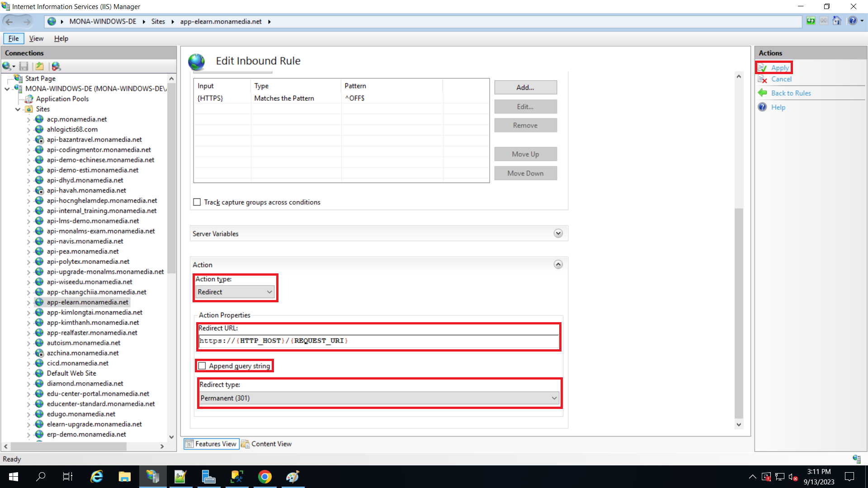Collapse the MONA-WINDOWS-DE server node
The height and width of the screenshot is (488, 868).
click(x=7, y=89)
